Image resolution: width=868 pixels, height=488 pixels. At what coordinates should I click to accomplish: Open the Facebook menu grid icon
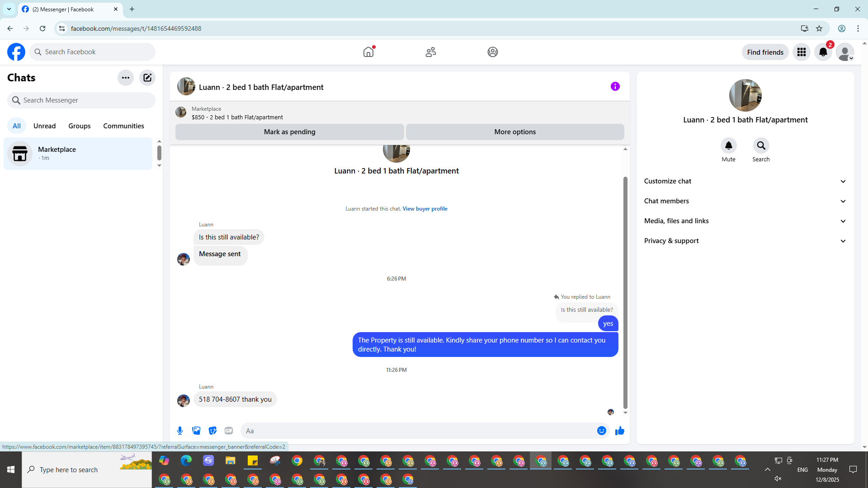pyautogui.click(x=802, y=52)
